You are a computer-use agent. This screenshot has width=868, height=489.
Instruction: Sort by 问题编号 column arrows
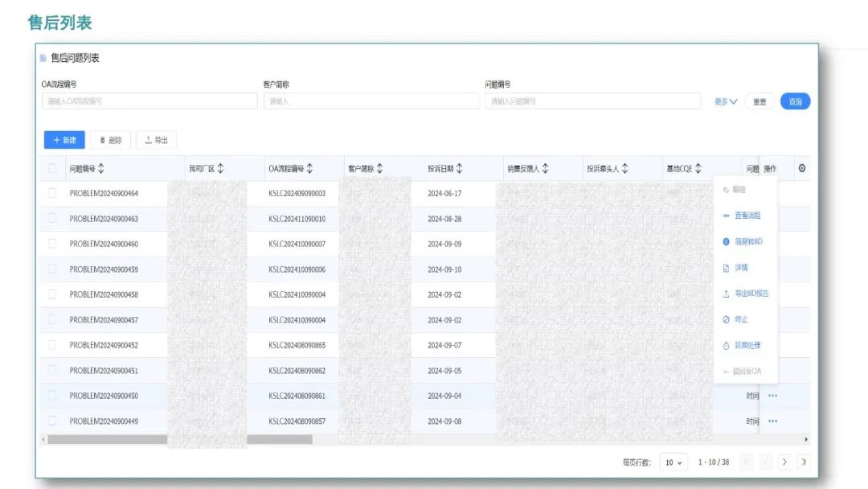[101, 169]
